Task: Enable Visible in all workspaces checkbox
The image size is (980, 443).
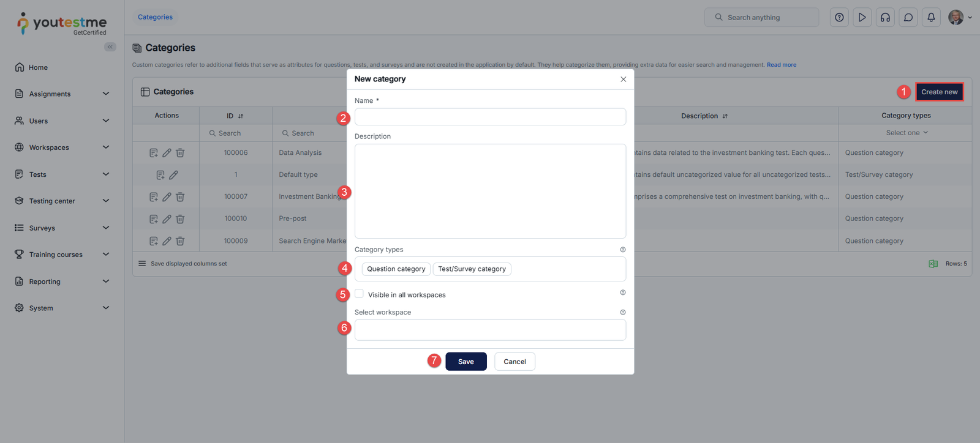Action: point(359,294)
